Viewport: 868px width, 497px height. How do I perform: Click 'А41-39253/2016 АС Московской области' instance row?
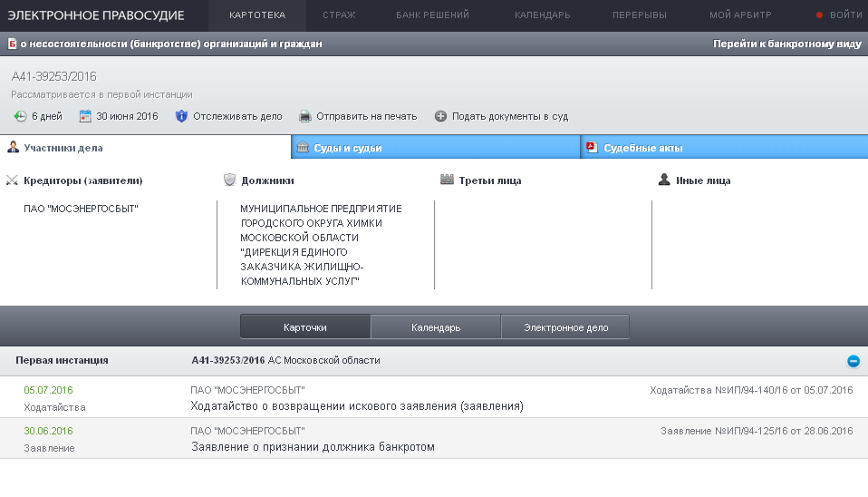click(285, 361)
